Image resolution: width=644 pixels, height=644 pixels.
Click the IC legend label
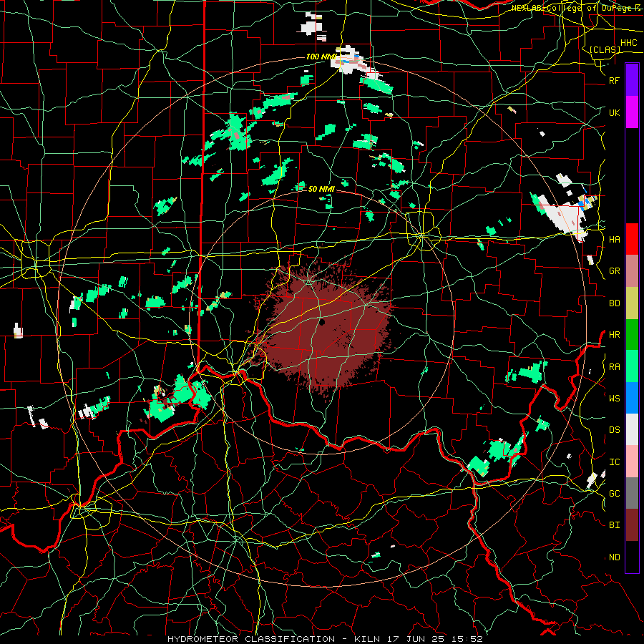tap(615, 462)
